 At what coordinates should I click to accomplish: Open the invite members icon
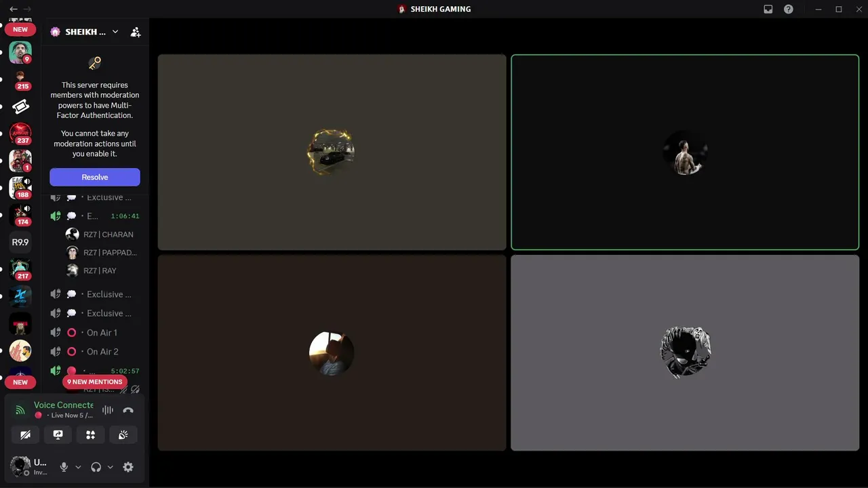tap(136, 32)
